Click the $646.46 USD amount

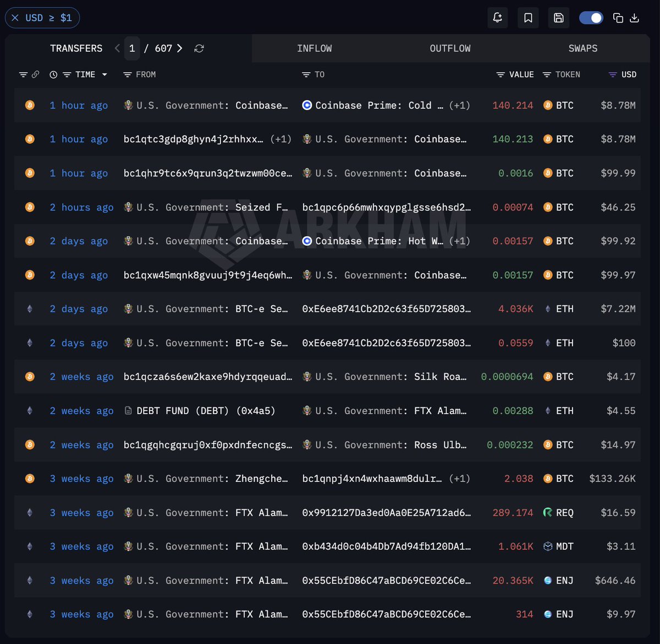click(615, 581)
